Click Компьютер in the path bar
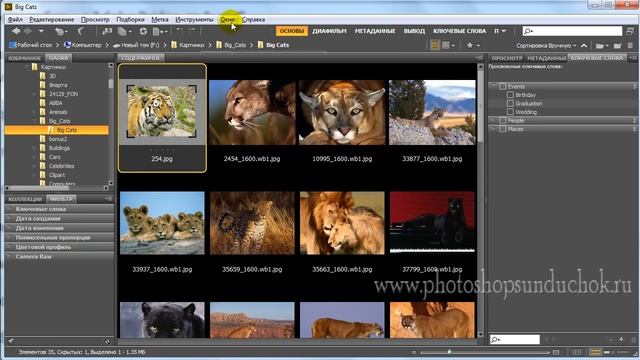The width and height of the screenshot is (640, 360). [83, 45]
